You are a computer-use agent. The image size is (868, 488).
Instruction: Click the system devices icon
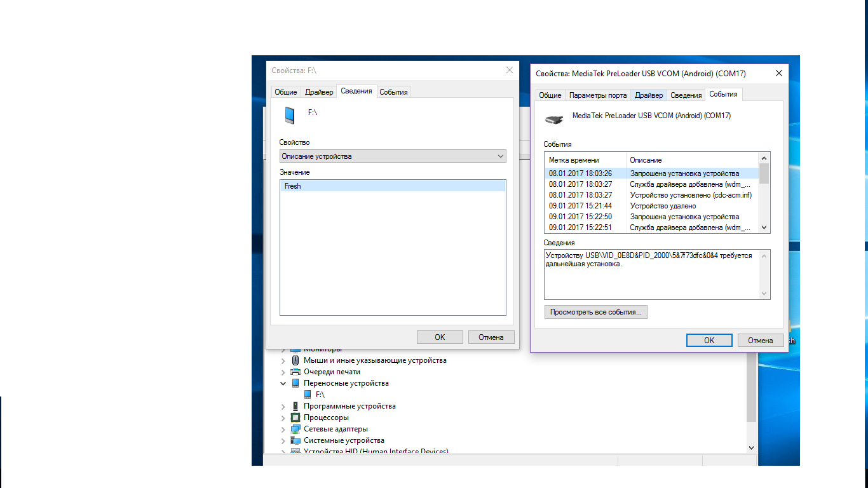[295, 440]
